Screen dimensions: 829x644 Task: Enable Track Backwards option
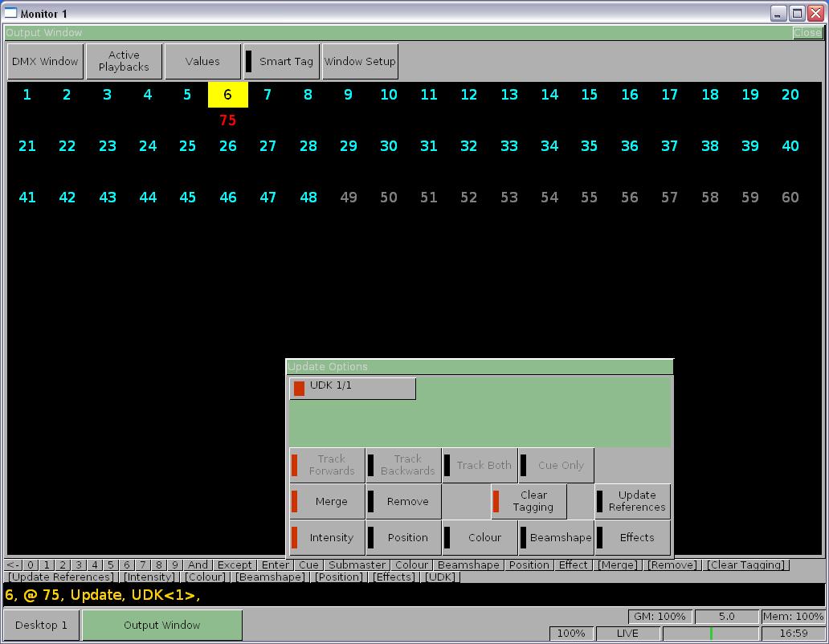point(403,465)
